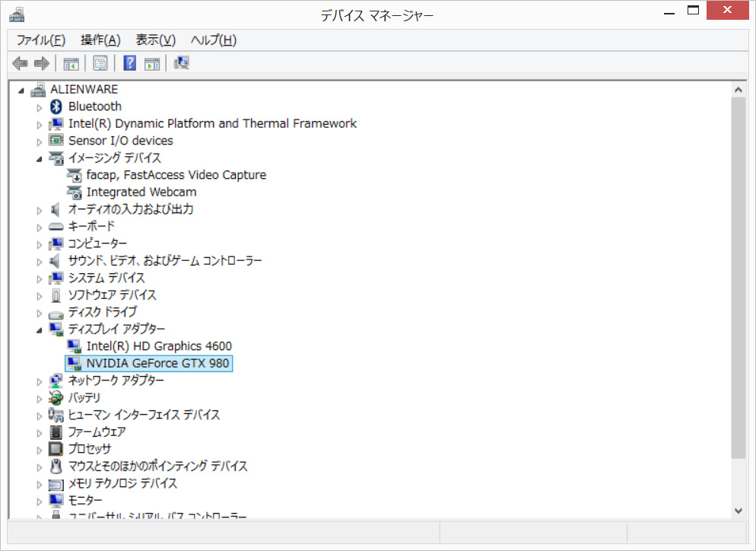The width and height of the screenshot is (756, 551).
Task: Click the mouse pointing devices icon
Action: [56, 467]
